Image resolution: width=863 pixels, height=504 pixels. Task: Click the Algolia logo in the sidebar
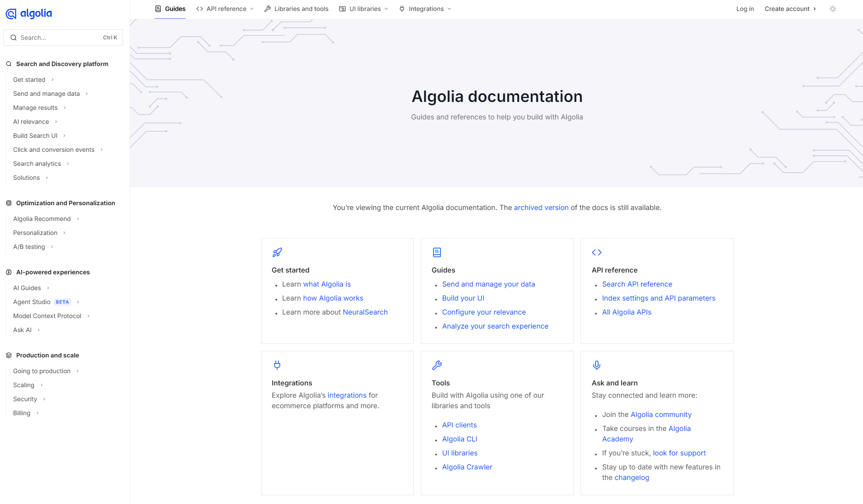[x=29, y=14]
